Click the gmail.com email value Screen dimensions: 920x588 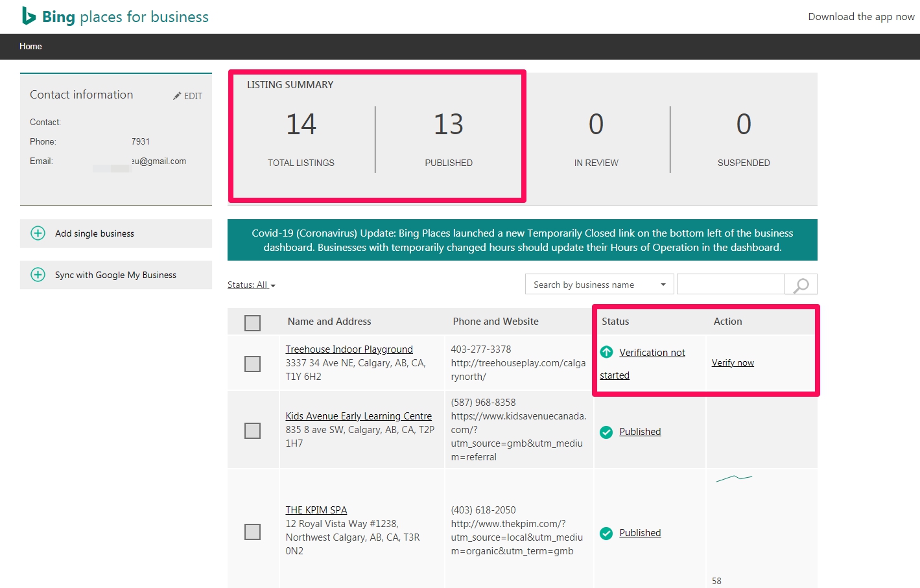click(x=159, y=161)
